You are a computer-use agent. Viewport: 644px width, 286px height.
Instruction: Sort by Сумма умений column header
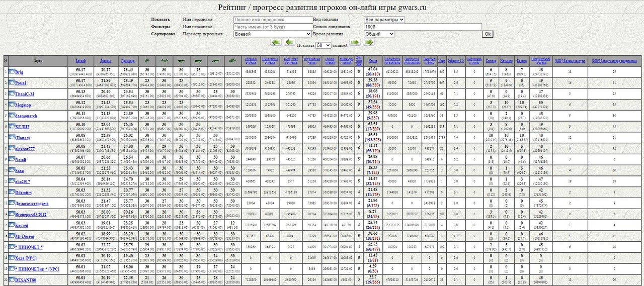pos(330,60)
